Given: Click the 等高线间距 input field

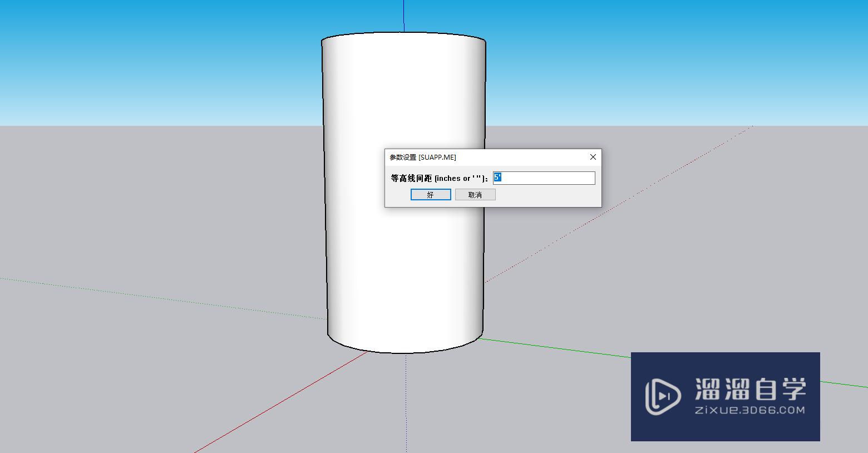Looking at the screenshot, I should pos(544,178).
